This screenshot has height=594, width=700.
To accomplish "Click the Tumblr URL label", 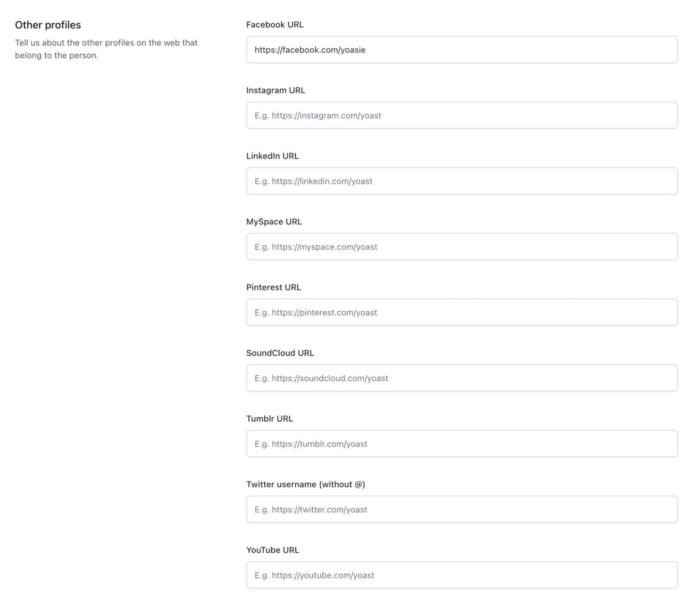I will pos(270,418).
